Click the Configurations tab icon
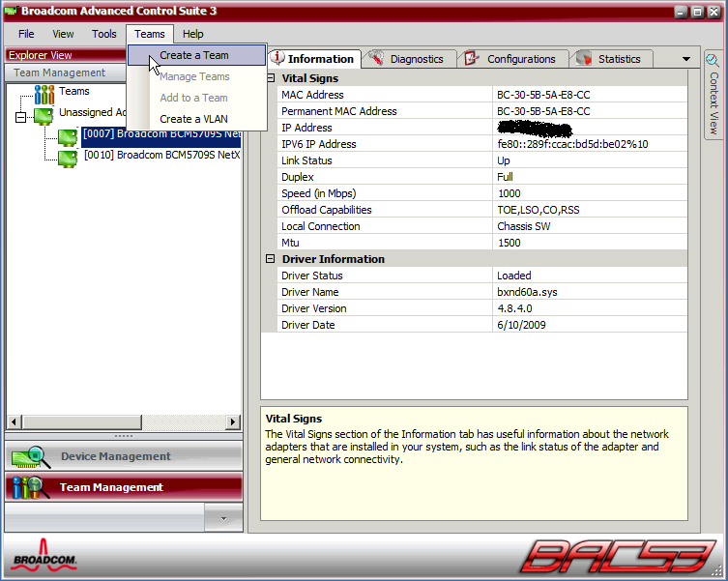This screenshot has height=581, width=728. pyautogui.click(x=472, y=59)
